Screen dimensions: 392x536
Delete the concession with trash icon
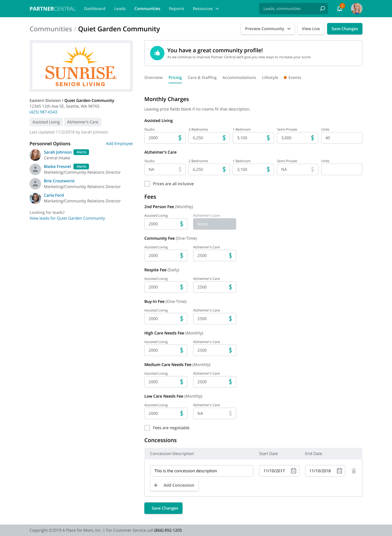click(x=354, y=471)
